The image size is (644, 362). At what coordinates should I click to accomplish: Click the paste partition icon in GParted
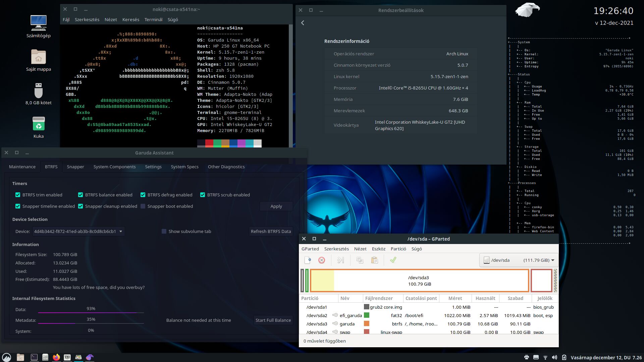tap(375, 260)
